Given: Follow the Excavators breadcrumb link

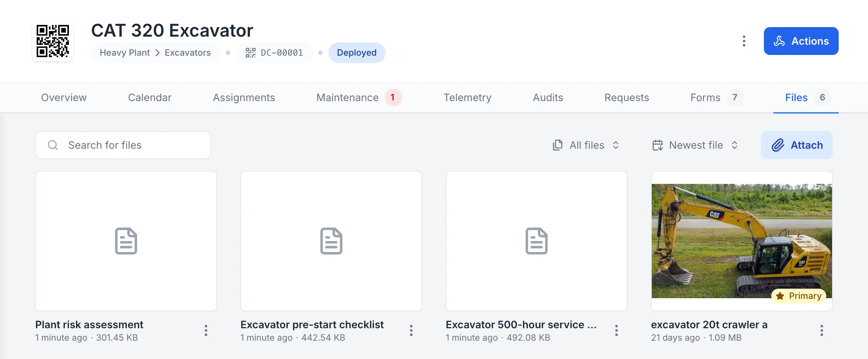Looking at the screenshot, I should (x=188, y=53).
